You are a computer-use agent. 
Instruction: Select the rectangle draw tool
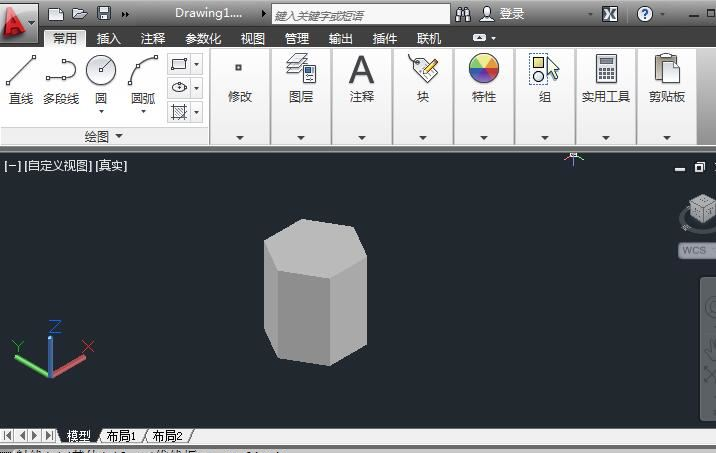179,64
